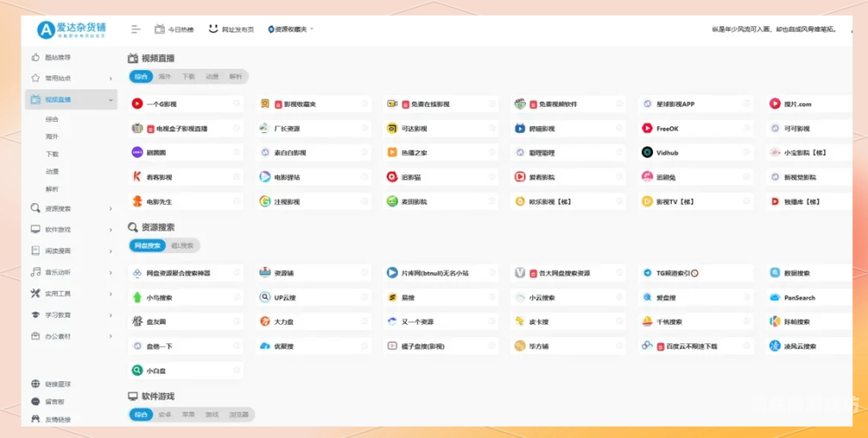Expand the 实用工具 sidebar chevron
The image size is (868, 438).
coord(110,293)
